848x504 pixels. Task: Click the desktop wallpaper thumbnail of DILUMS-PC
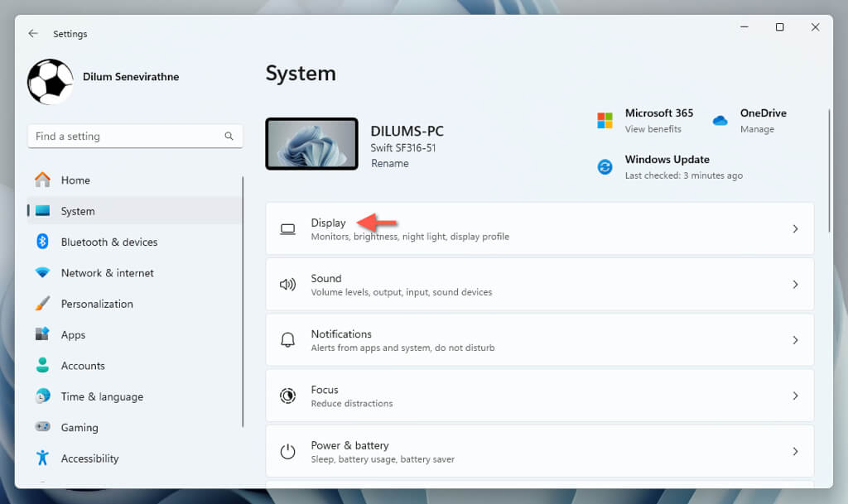(x=311, y=144)
